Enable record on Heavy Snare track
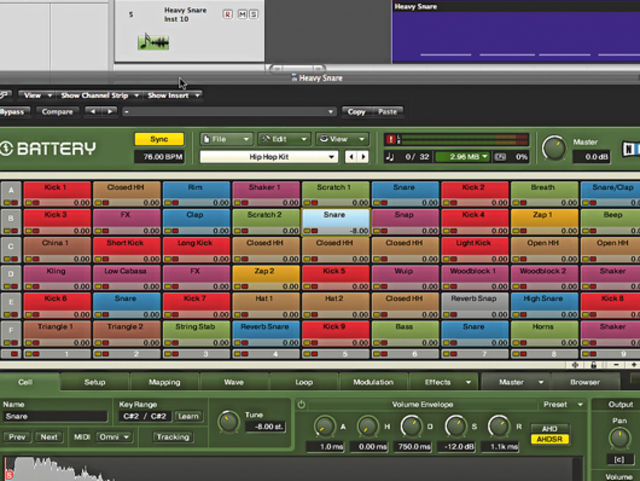The image size is (640, 481). (x=228, y=14)
